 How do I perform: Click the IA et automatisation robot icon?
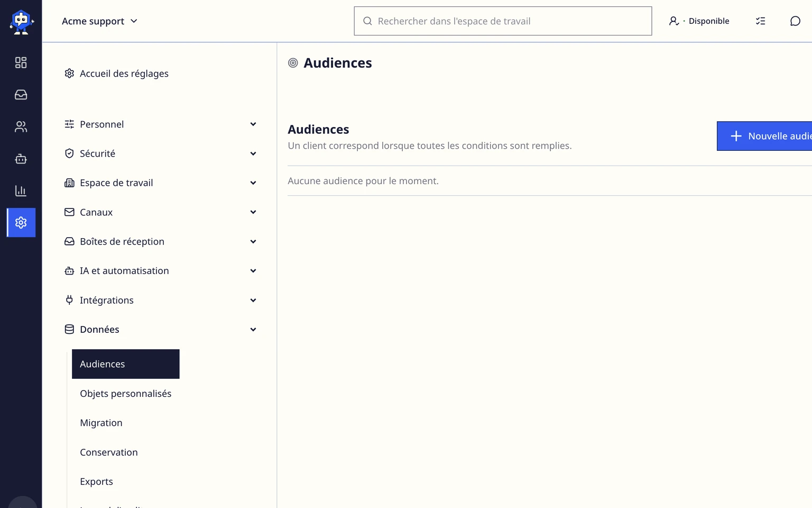[x=69, y=271]
